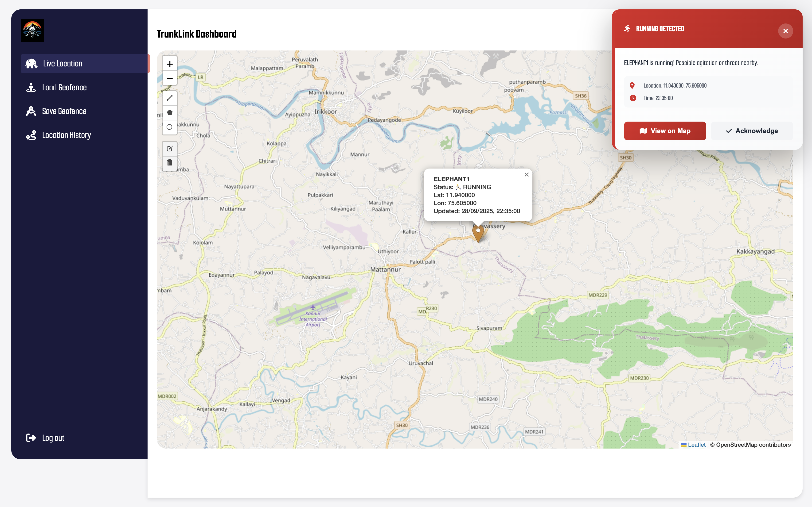Acknowledge the running detected alert
This screenshot has height=507, width=812.
[x=752, y=131]
